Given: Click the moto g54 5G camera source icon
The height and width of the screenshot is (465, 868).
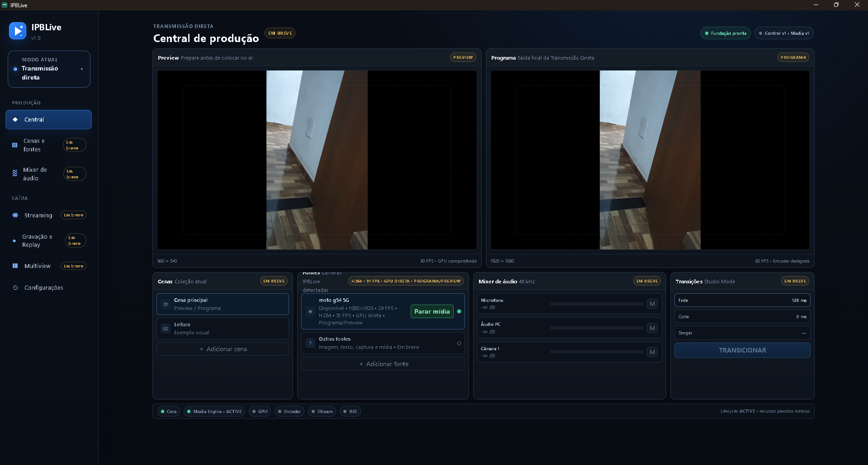Looking at the screenshot, I should click(x=310, y=311).
